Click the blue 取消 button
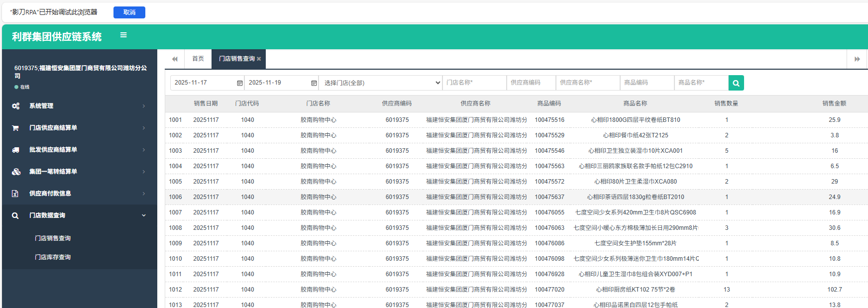This screenshot has height=308, width=868. coord(129,12)
